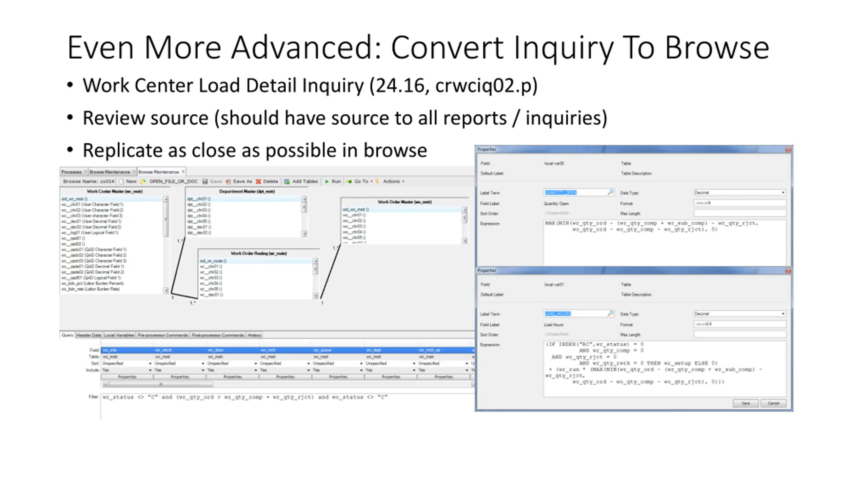Click Properties button under wc_desc column
Image resolution: width=868 pixels, height=488 pixels.
[x=233, y=377]
